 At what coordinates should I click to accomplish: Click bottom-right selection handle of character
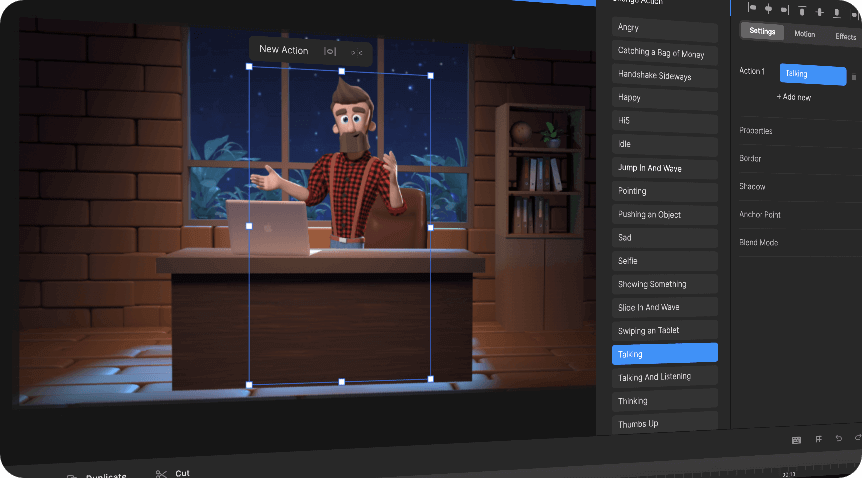430,379
